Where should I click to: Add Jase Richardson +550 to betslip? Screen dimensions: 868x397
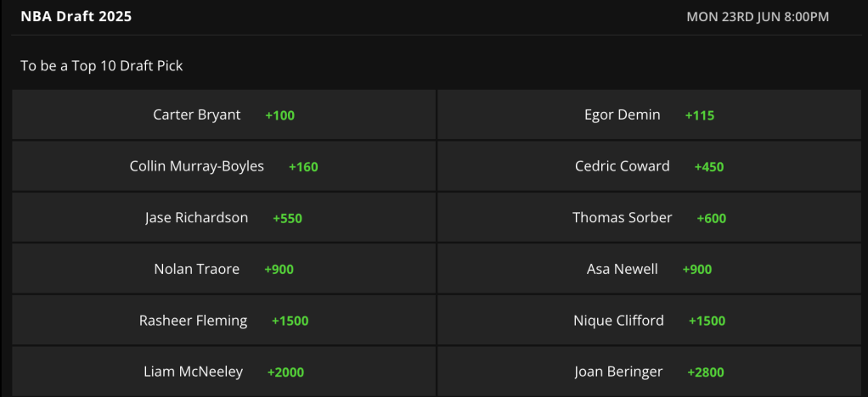click(x=223, y=218)
